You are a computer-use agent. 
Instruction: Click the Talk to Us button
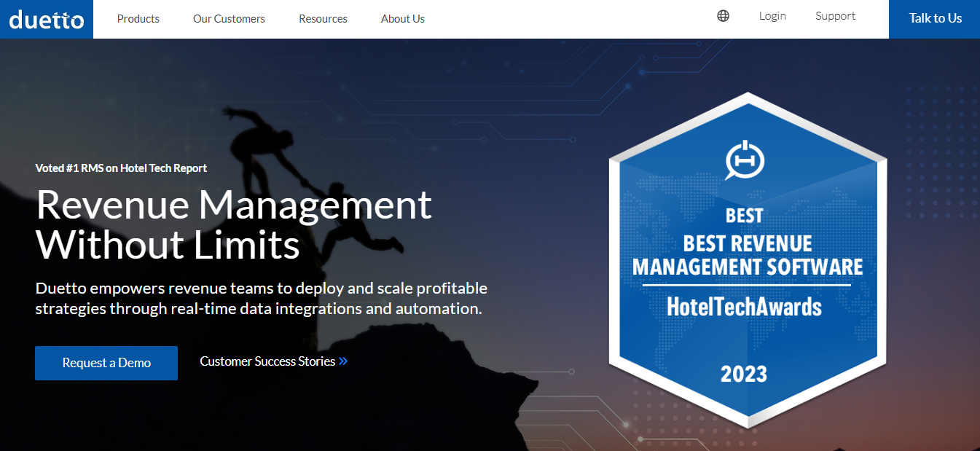935,18
